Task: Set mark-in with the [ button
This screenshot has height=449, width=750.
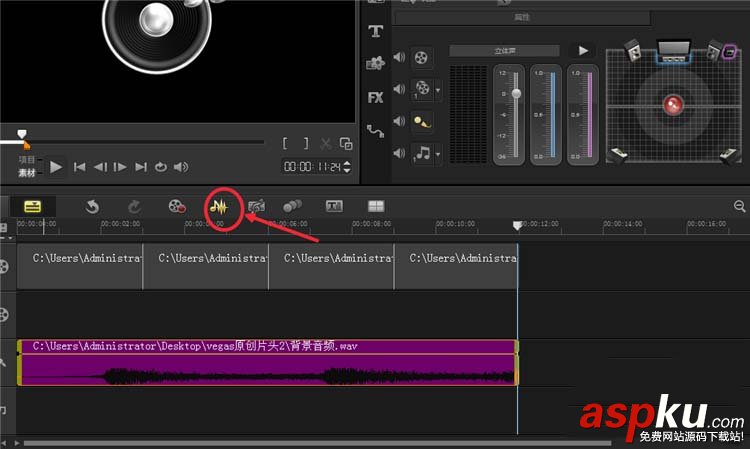Action: pyautogui.click(x=285, y=143)
